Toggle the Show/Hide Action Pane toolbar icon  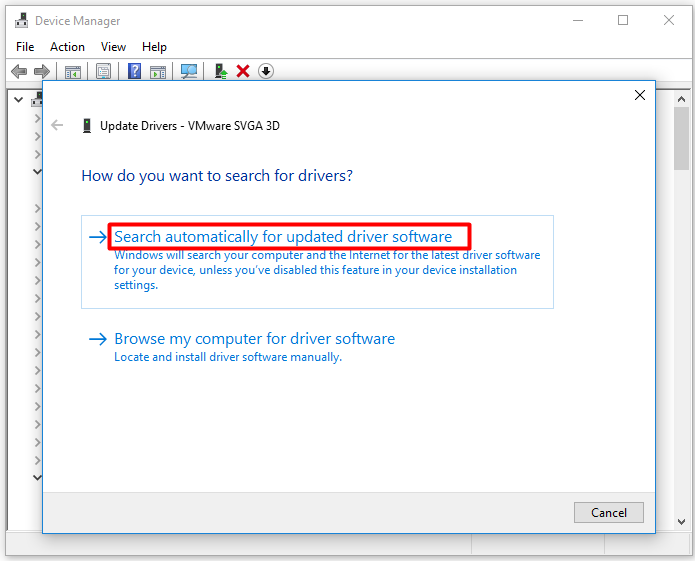pos(158,71)
